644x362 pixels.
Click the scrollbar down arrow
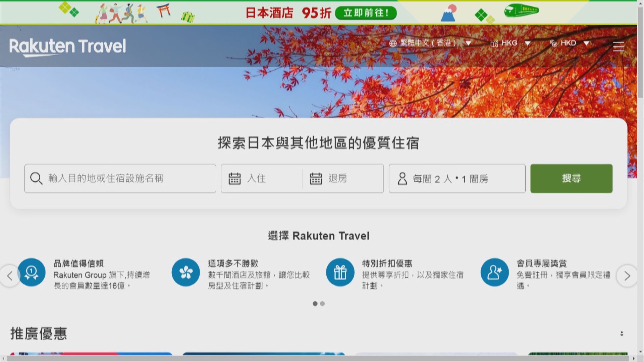point(641,352)
